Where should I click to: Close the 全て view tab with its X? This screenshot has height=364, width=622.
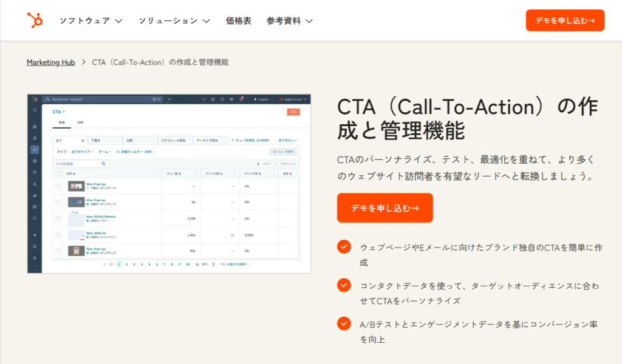coord(83,141)
